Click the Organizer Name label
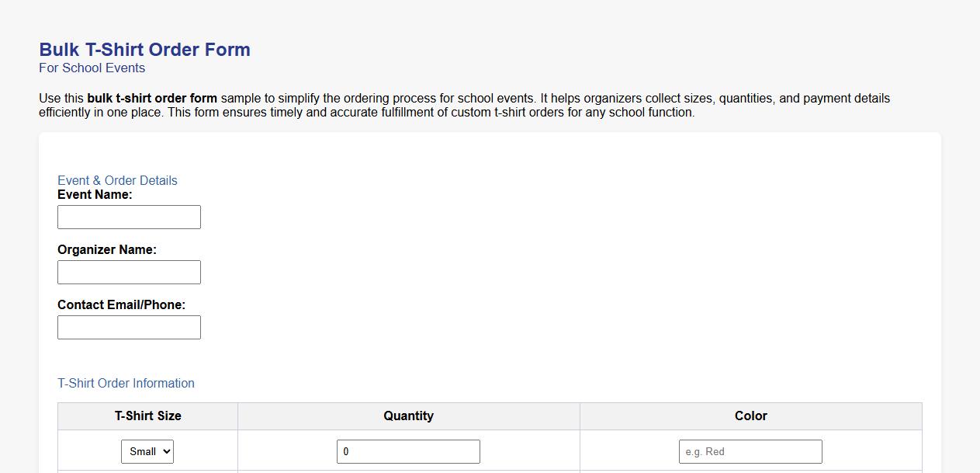Screen dimensions: 980x473 tap(107, 249)
